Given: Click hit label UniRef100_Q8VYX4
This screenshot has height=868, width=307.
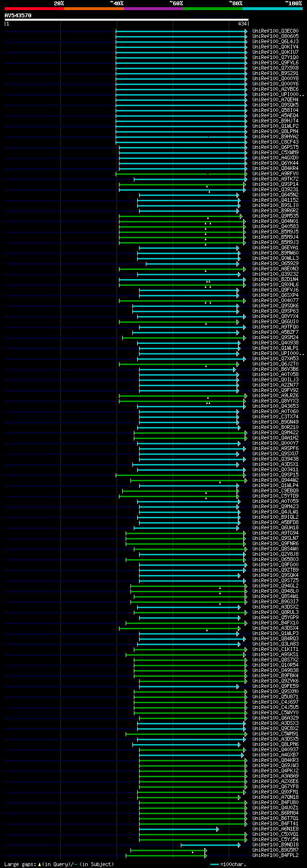Looking at the screenshot, I should tap(275, 317).
